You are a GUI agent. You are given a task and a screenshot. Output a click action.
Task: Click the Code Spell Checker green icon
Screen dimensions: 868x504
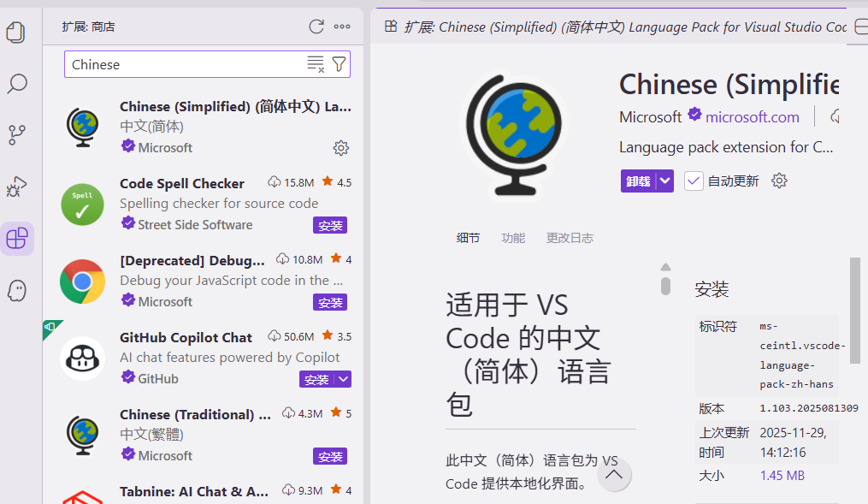click(x=82, y=205)
